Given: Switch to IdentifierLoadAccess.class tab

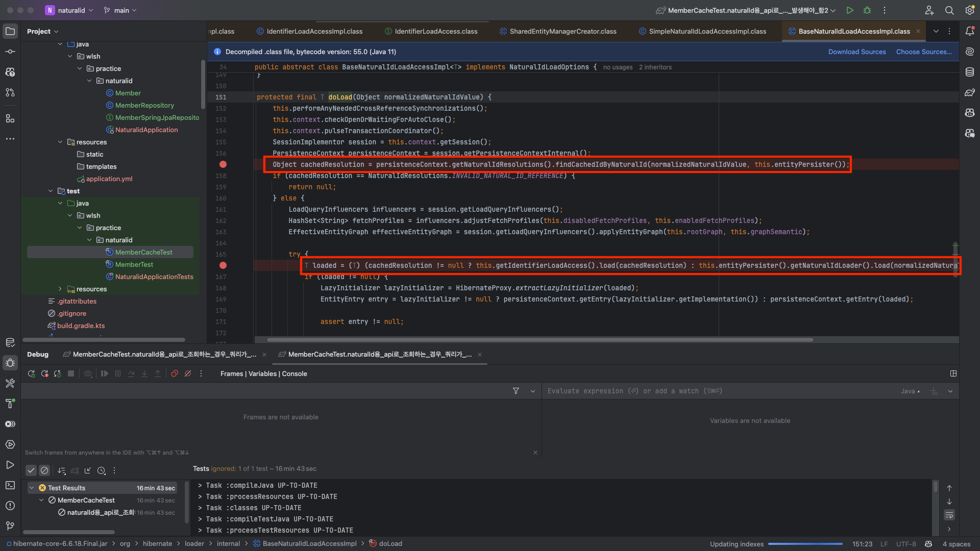Looking at the screenshot, I should [x=431, y=31].
